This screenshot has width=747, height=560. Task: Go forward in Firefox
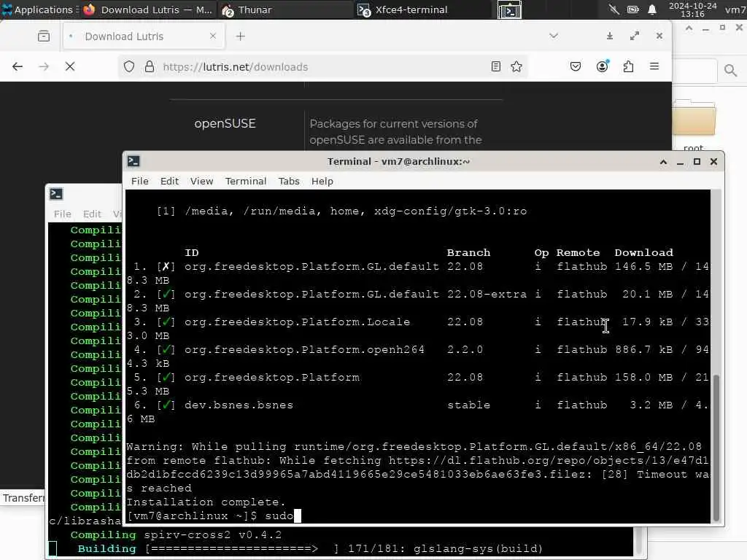coord(44,66)
